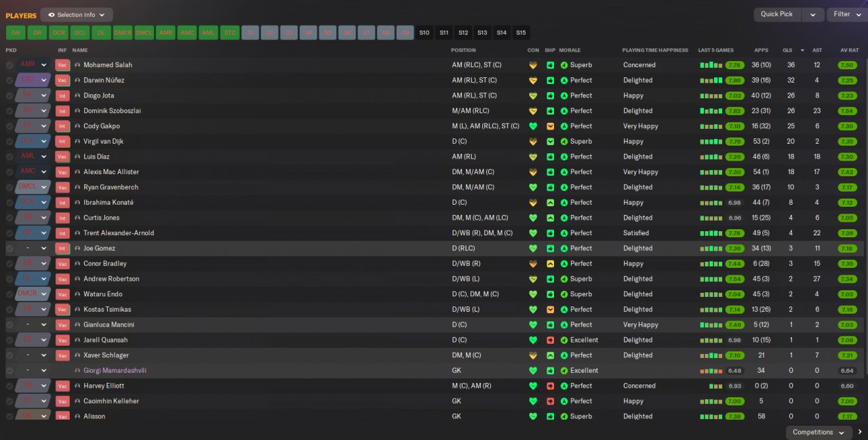Screen dimensions: 868x440
Task: Click Dominik Szoboszlai's morale icon
Action: click(564, 111)
